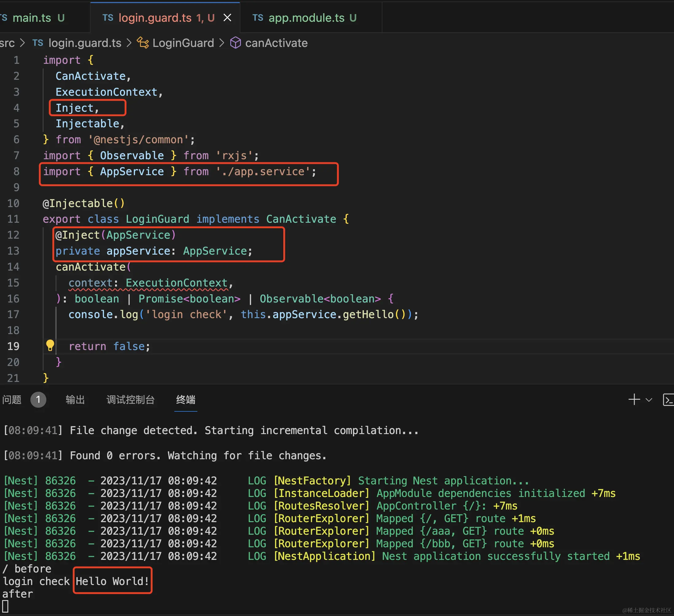Click 'Injectable,' on line 5

click(x=90, y=124)
